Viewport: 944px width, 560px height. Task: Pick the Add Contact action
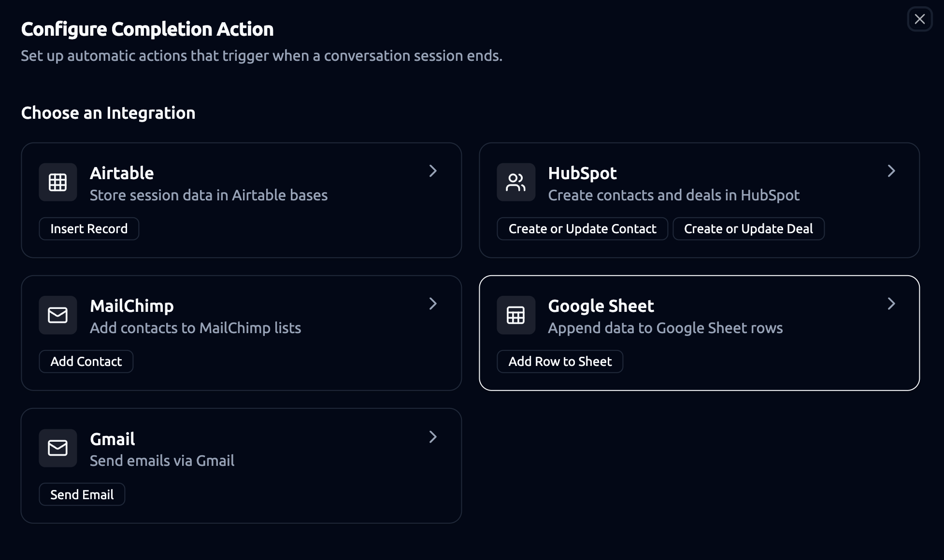point(86,362)
